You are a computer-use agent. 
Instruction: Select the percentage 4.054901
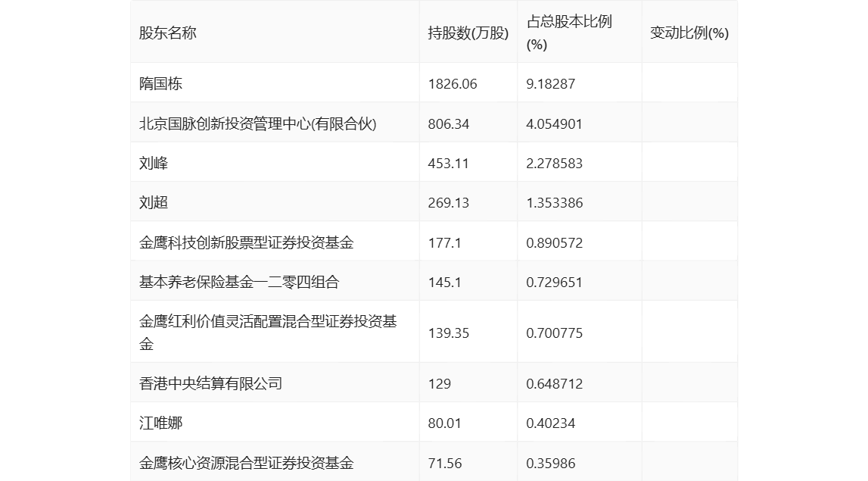[x=554, y=124]
